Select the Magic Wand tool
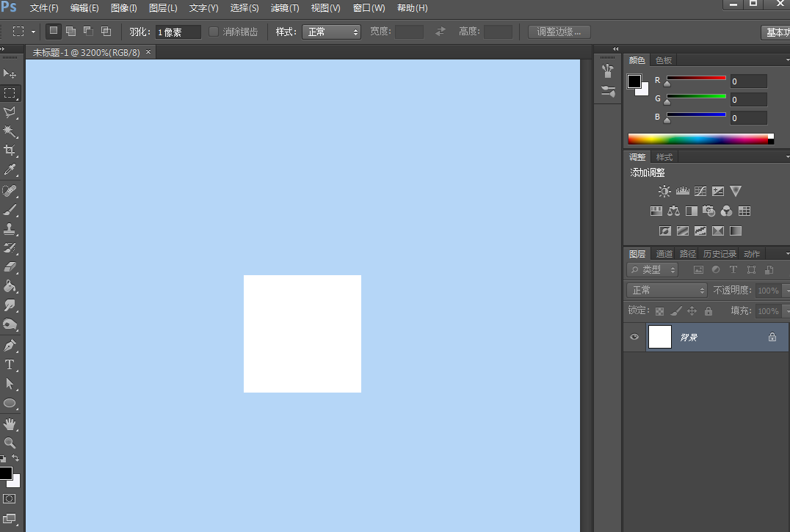 pos(10,131)
